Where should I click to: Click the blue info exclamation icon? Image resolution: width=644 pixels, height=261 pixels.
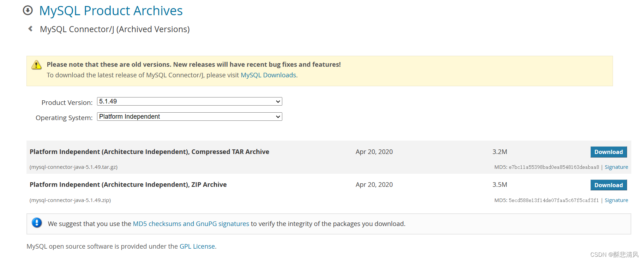click(x=37, y=223)
